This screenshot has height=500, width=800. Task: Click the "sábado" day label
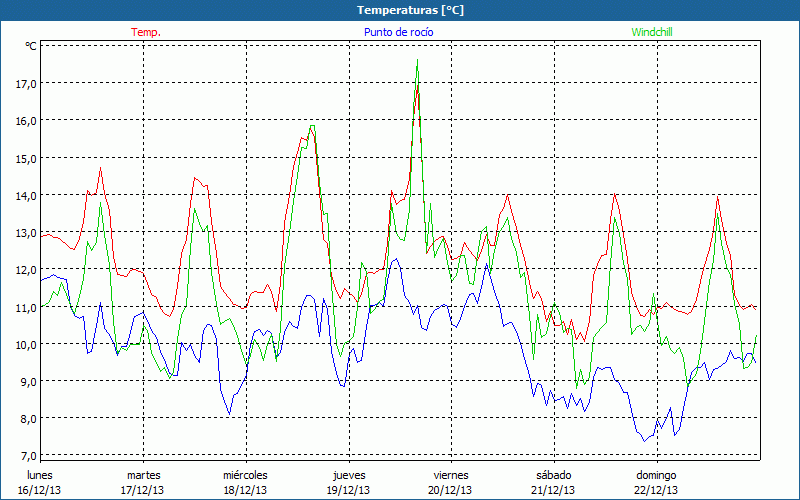coord(553,475)
